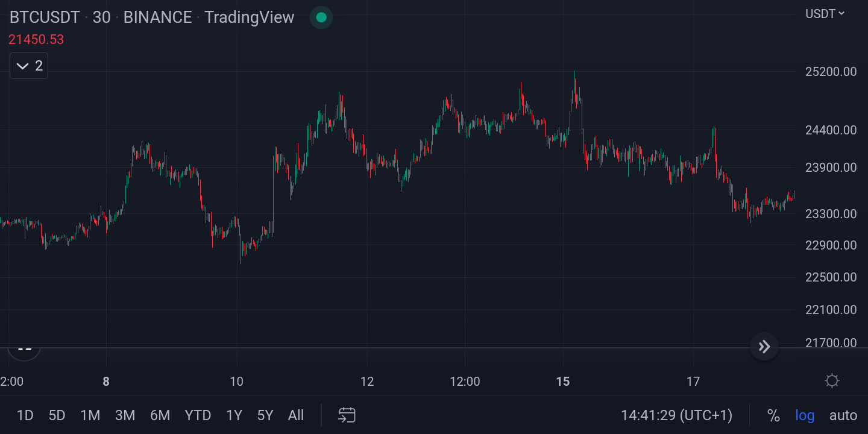The height and width of the screenshot is (434, 868).
Task: Enable logarithmic scale via log toggle
Action: point(805,415)
